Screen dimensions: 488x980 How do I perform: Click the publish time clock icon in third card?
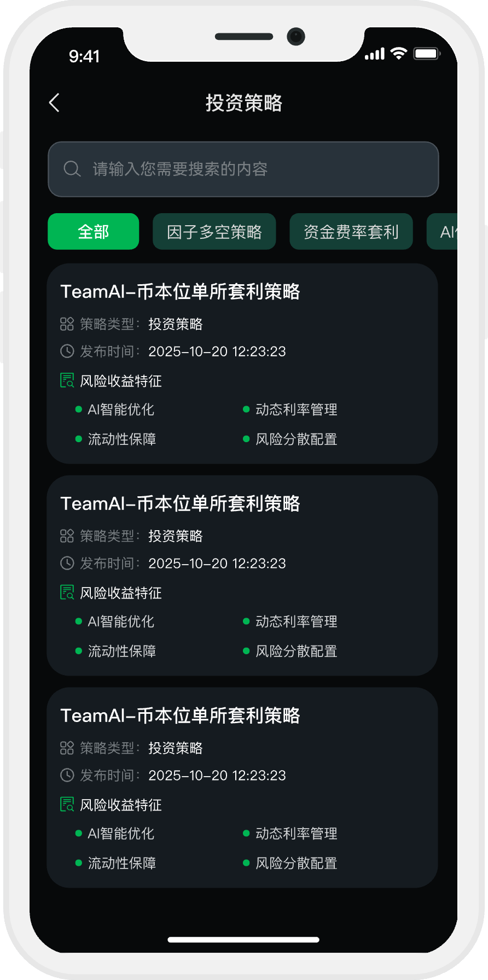point(67,775)
